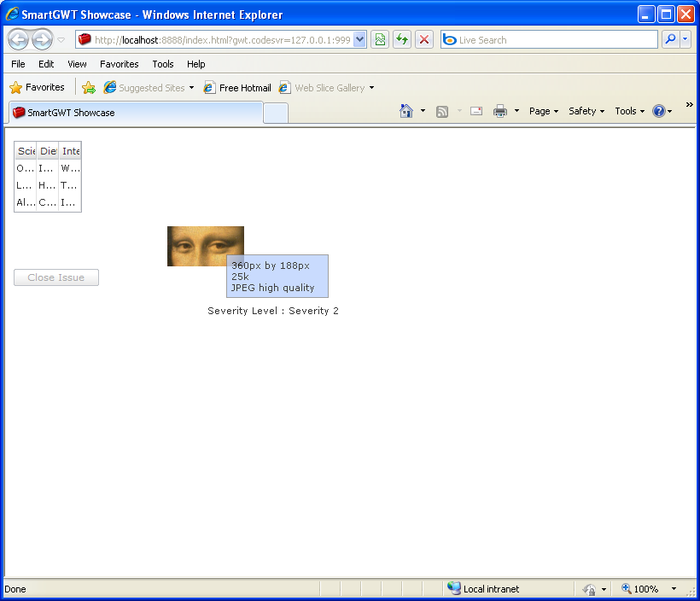The width and height of the screenshot is (700, 601).
Task: Select grid cell starting with 'Al...'
Action: click(26, 202)
